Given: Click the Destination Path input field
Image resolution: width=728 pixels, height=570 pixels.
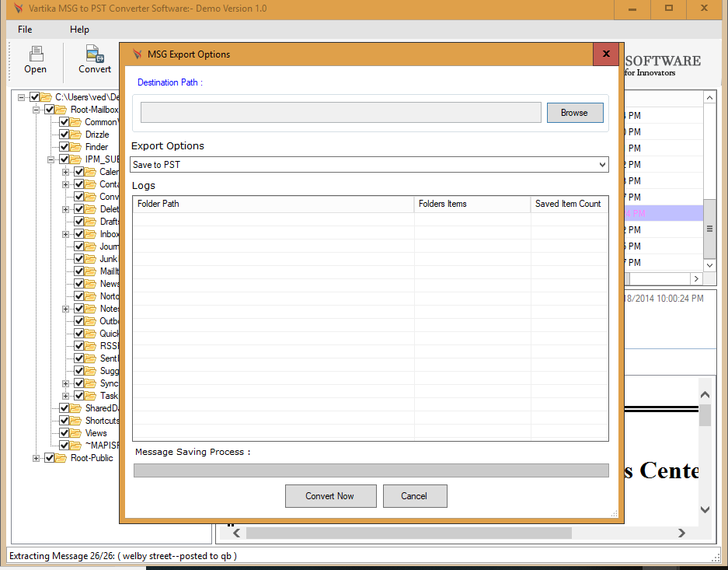Looking at the screenshot, I should 341,113.
